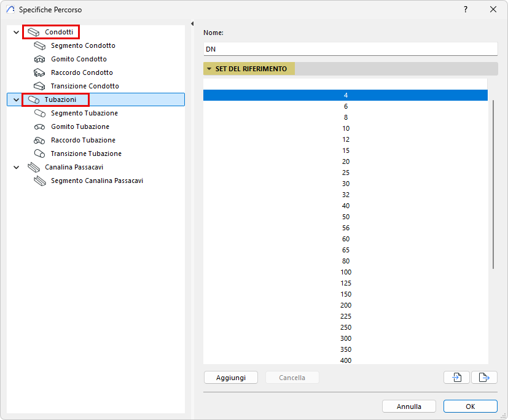Click the Aggiungi button
The height and width of the screenshot is (420, 508).
[x=231, y=378]
